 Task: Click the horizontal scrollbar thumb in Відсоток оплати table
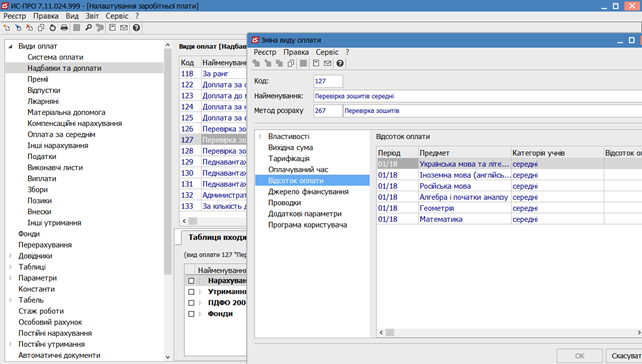pos(390,332)
